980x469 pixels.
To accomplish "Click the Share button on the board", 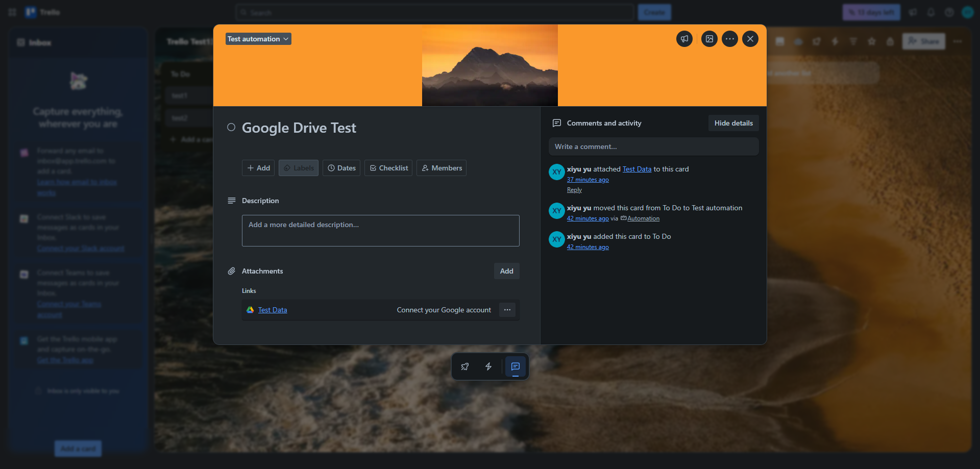I will coord(924,41).
